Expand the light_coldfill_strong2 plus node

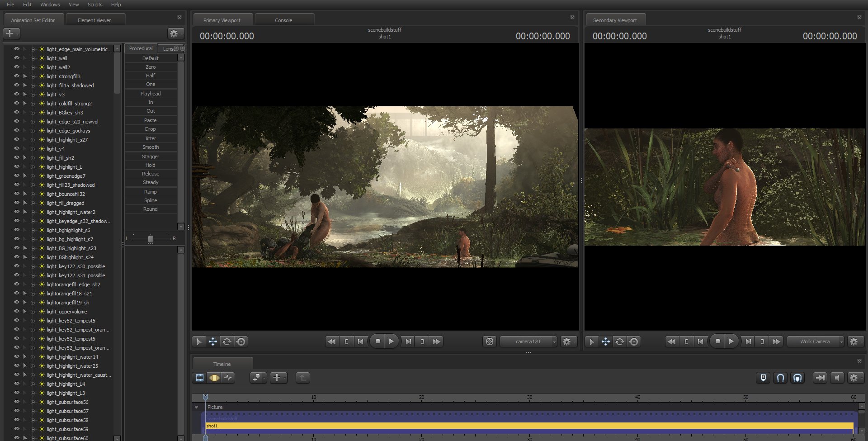[x=33, y=104]
